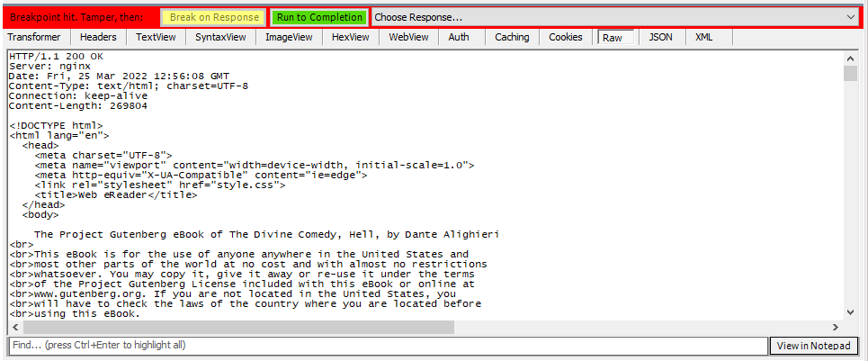The image size is (868, 361).
Task: Click the '<html lang="en">' line
Action: click(59, 135)
